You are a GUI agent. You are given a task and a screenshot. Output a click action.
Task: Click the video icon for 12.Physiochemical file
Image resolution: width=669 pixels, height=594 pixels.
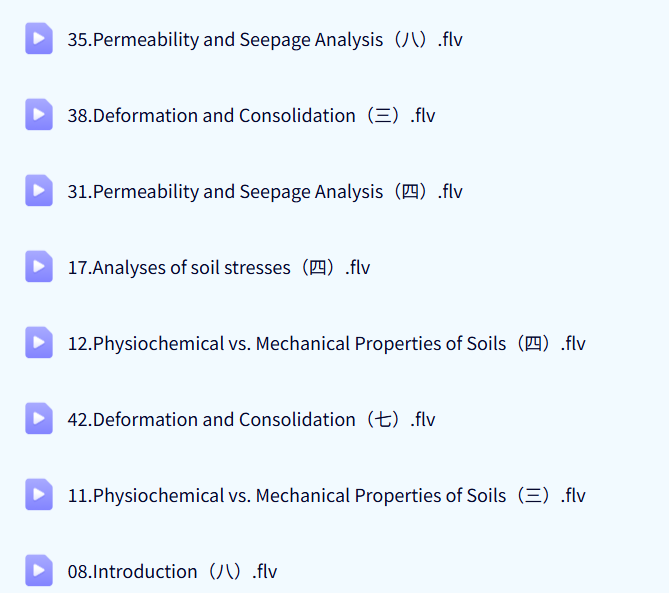(39, 343)
